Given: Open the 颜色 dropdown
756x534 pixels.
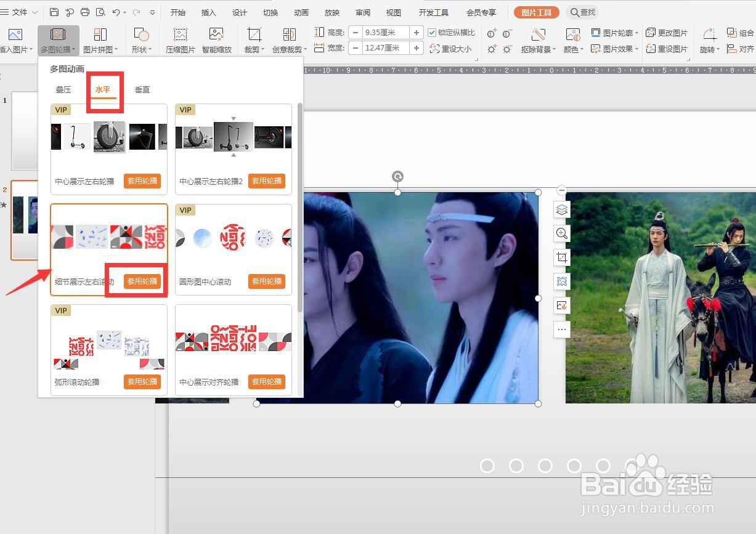Looking at the screenshot, I should click(x=573, y=41).
